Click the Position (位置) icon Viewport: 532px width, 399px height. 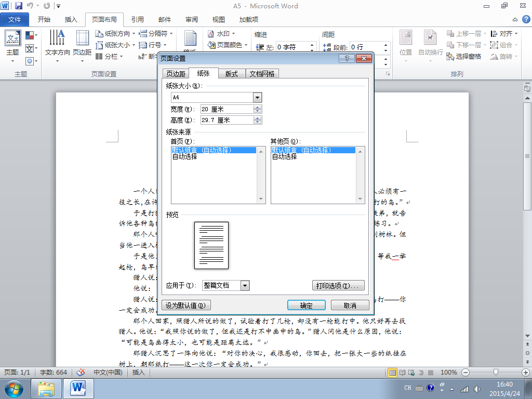click(405, 37)
